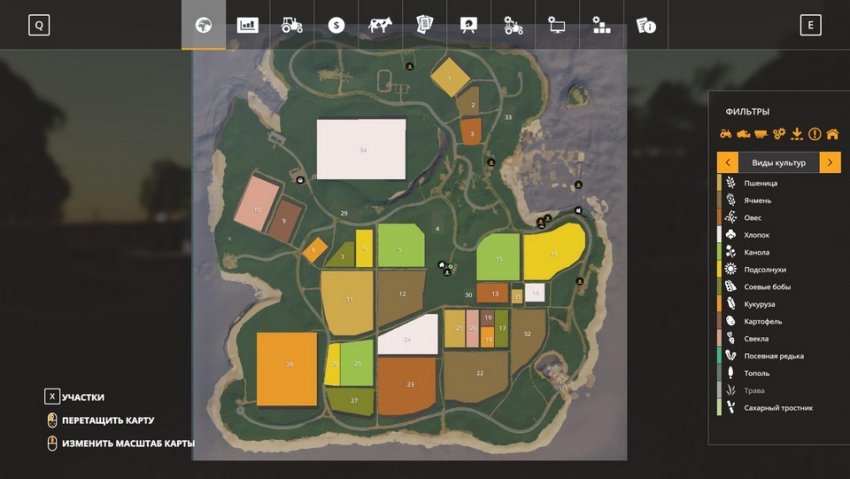The image size is (850, 479).
Task: Switch to previous filter category arrow
Action: coord(727,163)
